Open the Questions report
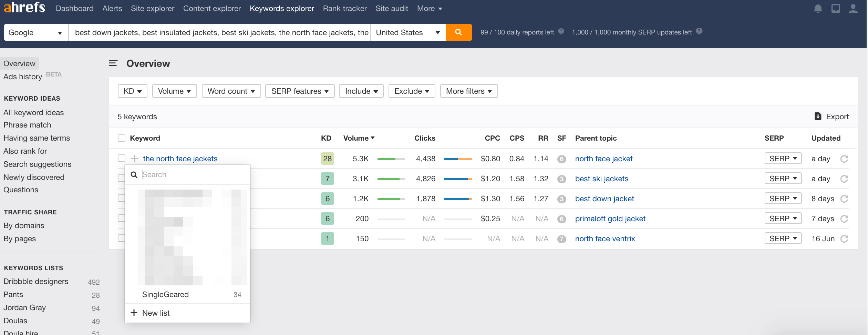Viewport: 868px width, 335px height. 21,190
